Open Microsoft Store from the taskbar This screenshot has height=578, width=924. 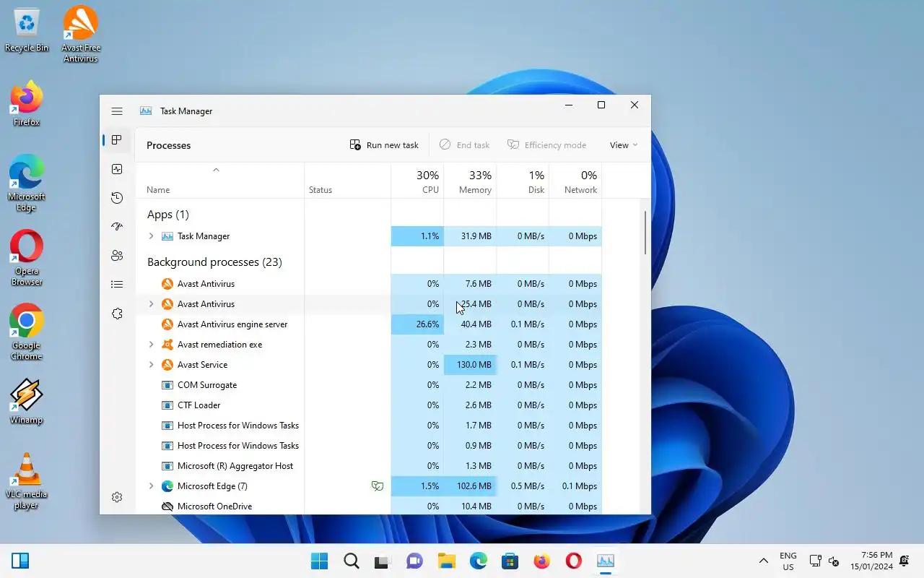tap(510, 561)
